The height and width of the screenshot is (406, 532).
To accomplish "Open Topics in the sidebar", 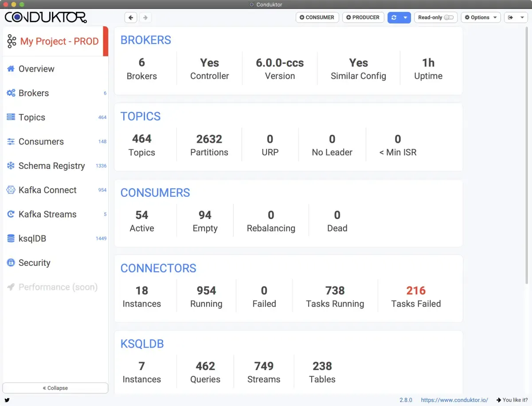I will (55, 117).
